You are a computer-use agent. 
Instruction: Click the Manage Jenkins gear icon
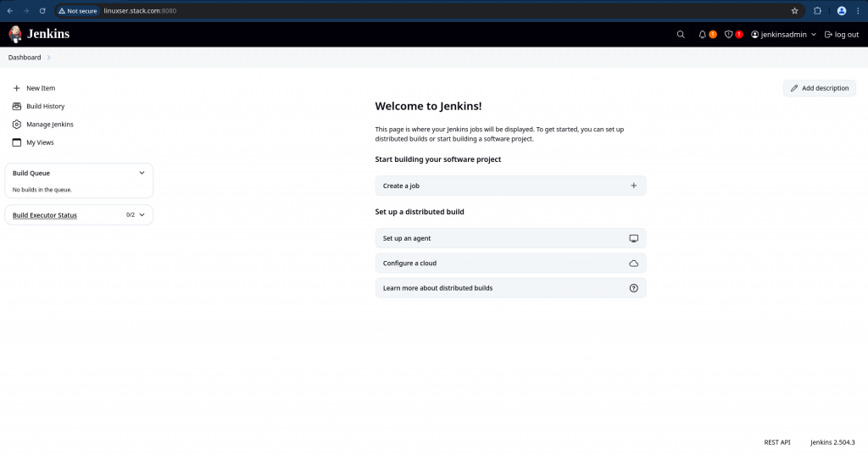click(17, 125)
